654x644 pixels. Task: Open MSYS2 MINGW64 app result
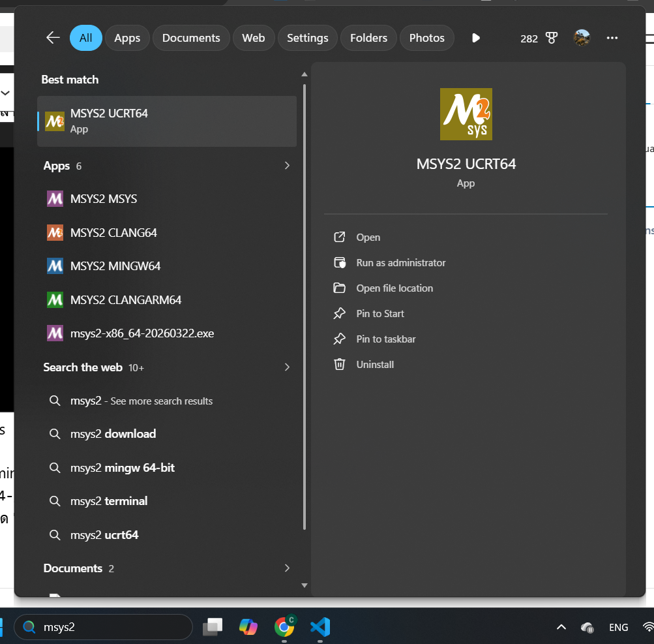[x=115, y=266]
